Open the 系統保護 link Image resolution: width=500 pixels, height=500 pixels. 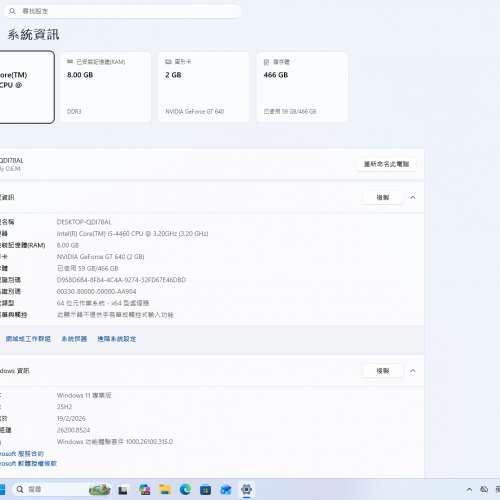(x=74, y=339)
